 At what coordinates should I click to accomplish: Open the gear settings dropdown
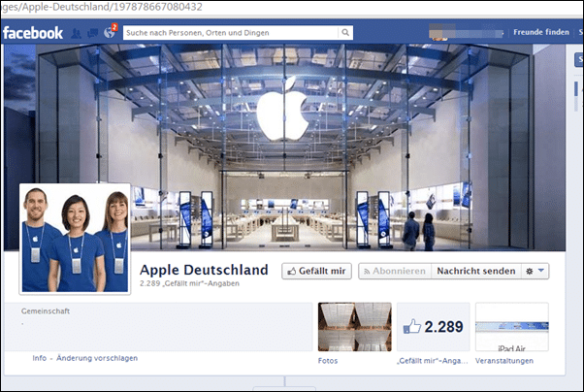pyautogui.click(x=535, y=271)
